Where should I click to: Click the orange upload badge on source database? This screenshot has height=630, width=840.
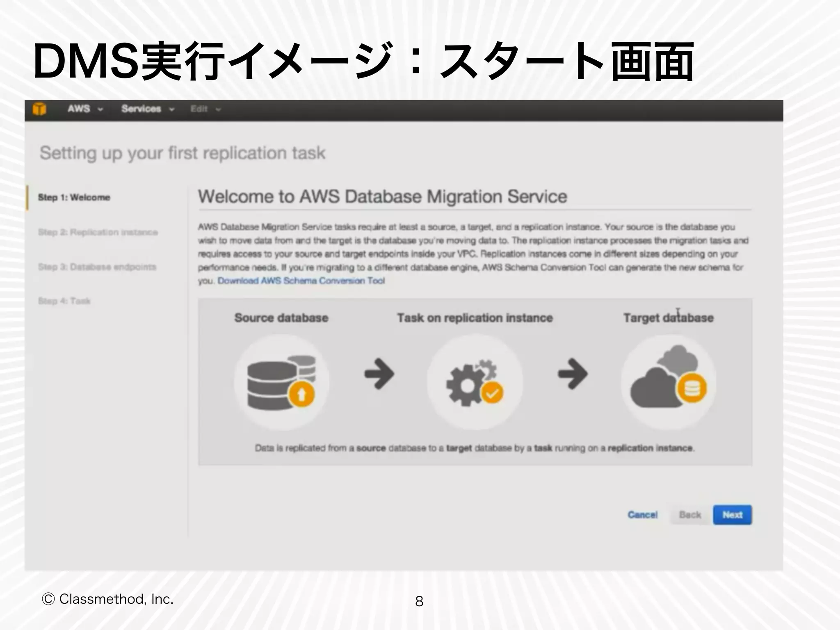coord(301,394)
